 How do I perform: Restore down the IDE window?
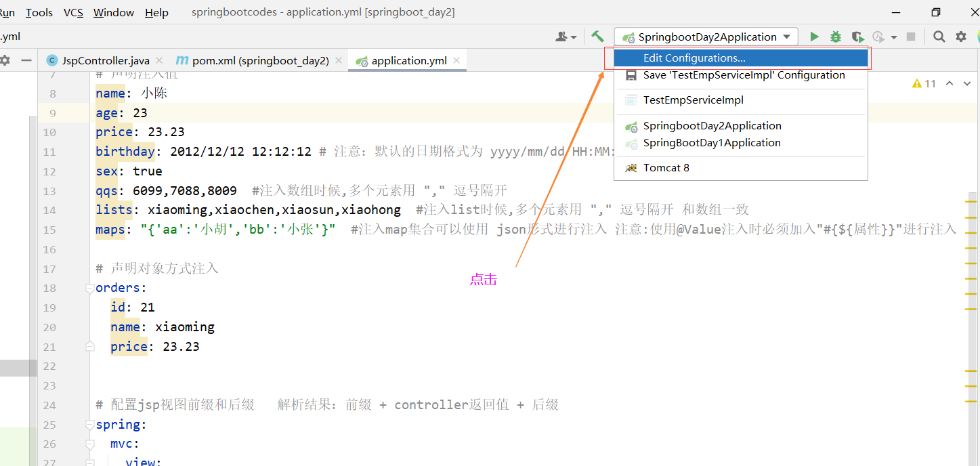coord(936,12)
